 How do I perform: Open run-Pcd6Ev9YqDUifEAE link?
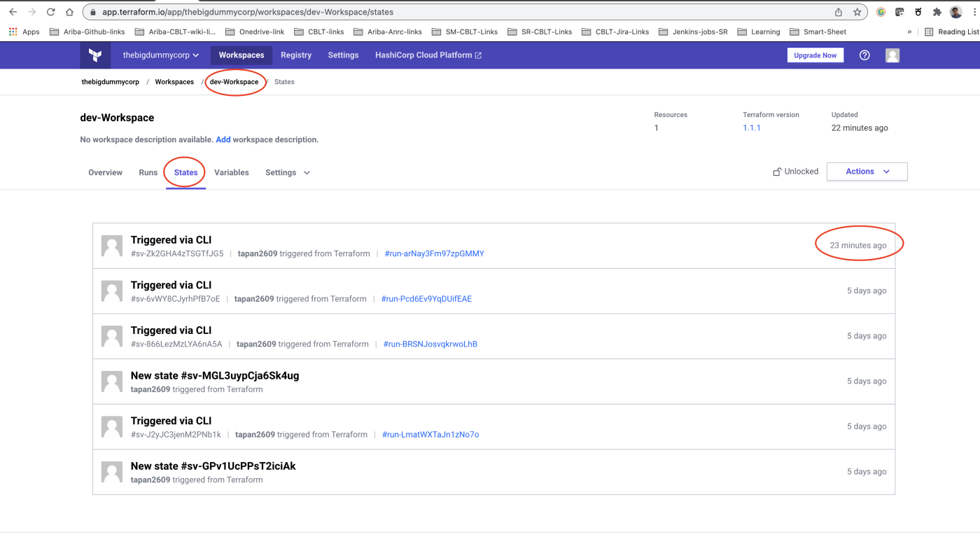426,299
